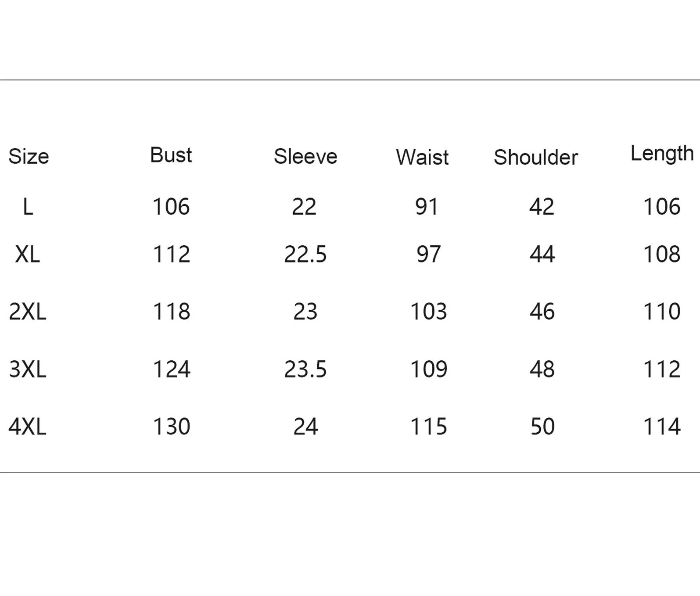This screenshot has width=700, height=596.
Task: Click bust value 118 in 2XL row
Action: point(171,312)
